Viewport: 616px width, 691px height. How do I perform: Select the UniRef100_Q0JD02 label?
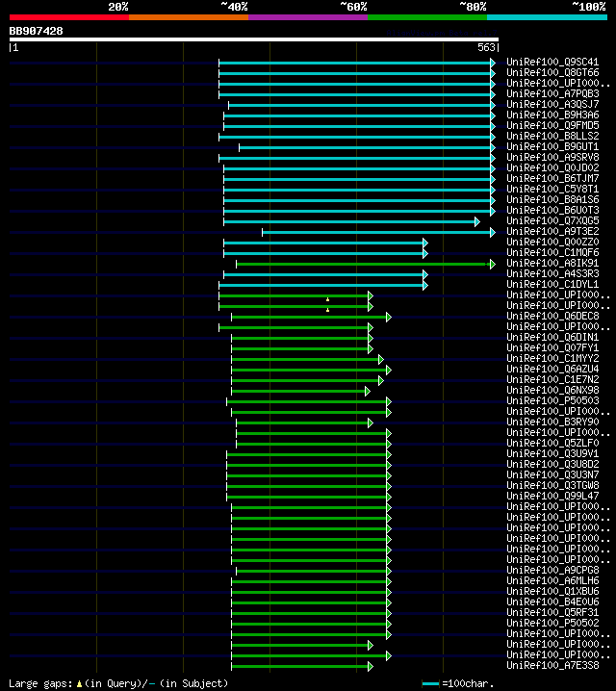(x=552, y=167)
